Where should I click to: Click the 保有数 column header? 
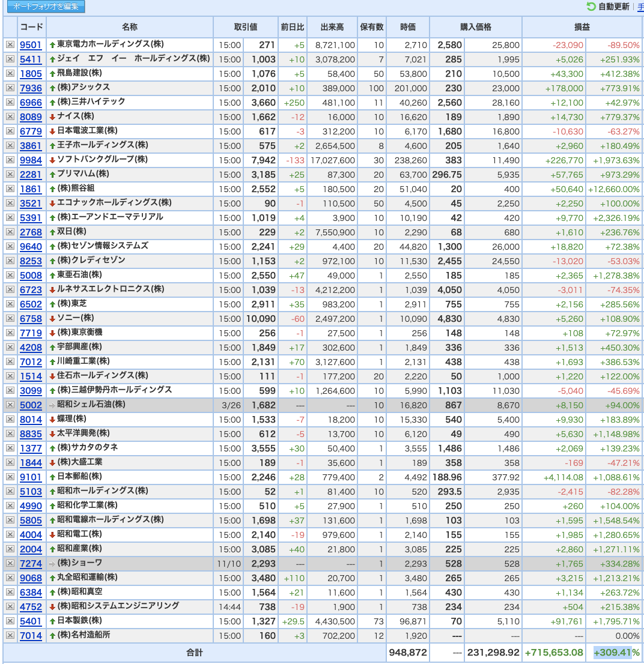coord(372,27)
